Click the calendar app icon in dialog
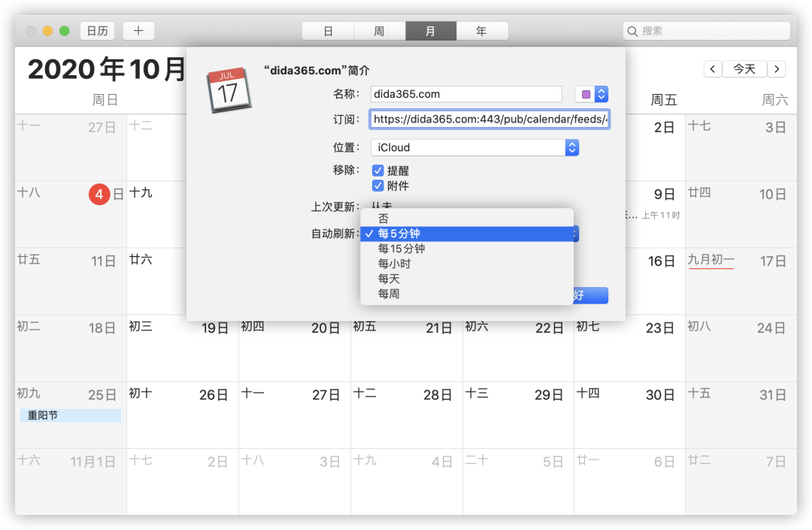The height and width of the screenshot is (530, 812). coord(229,89)
